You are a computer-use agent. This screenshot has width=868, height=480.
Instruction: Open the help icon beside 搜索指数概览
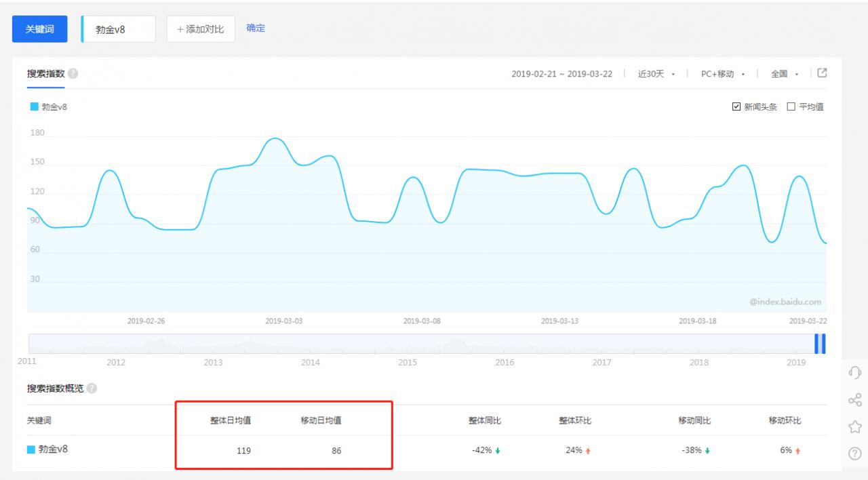[x=92, y=388]
